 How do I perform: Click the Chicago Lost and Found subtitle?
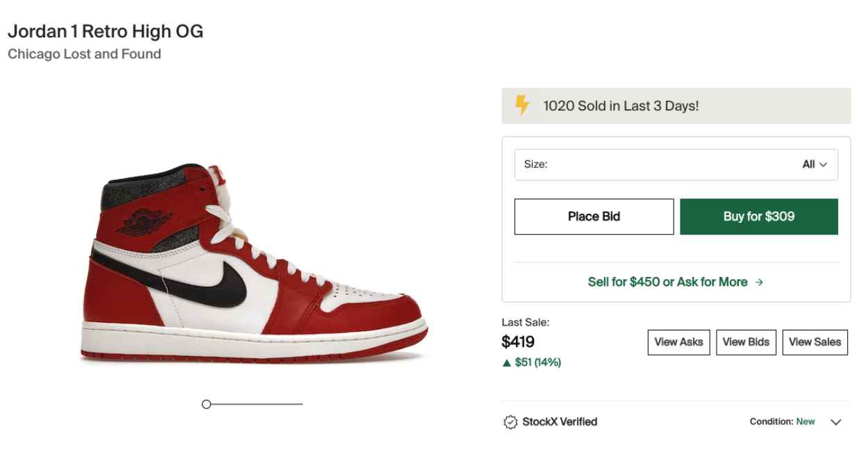tap(83, 53)
